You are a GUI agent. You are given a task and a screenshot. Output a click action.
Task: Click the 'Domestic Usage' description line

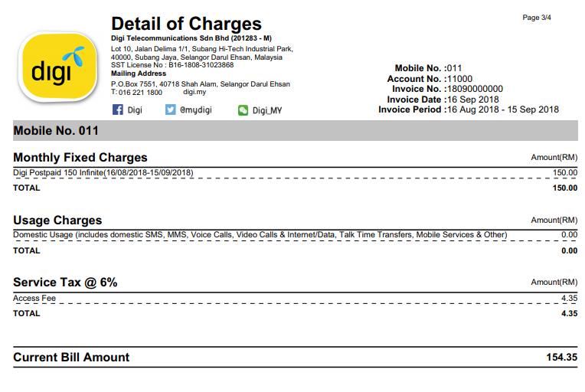[260, 234]
